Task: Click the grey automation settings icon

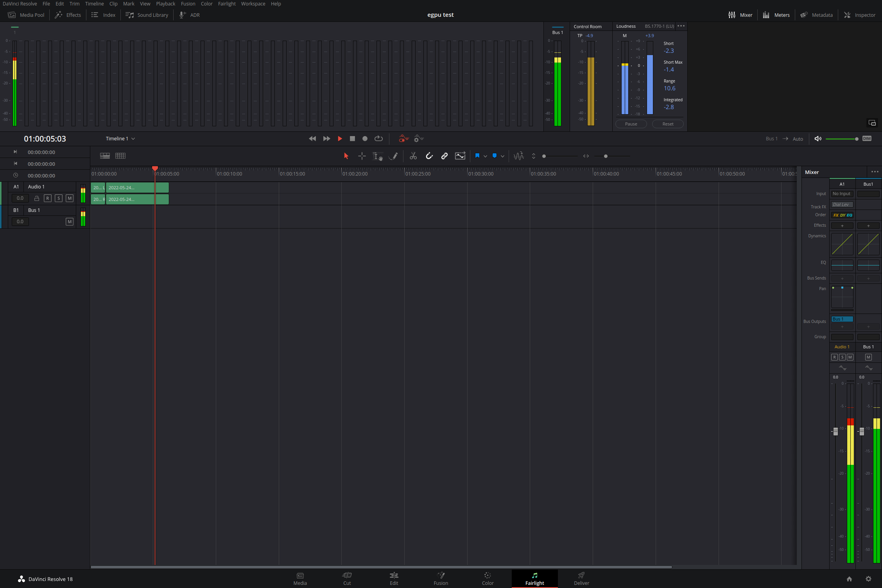Action: [x=419, y=138]
